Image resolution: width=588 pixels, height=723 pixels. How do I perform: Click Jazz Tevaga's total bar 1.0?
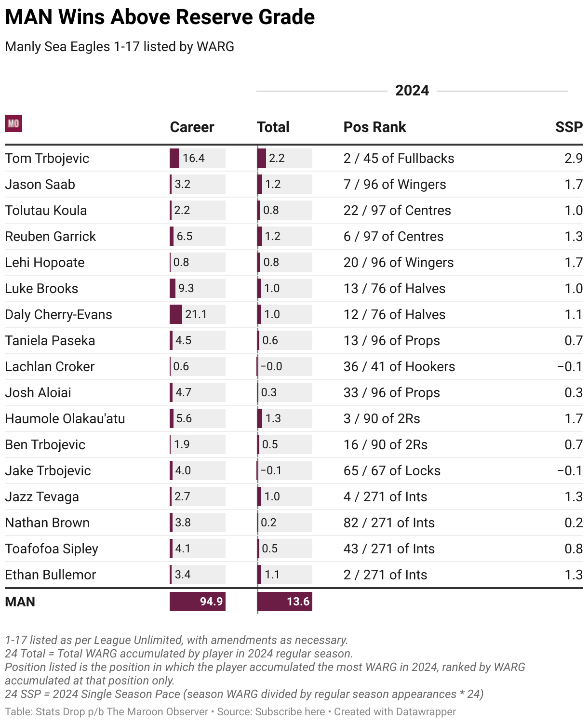click(285, 496)
